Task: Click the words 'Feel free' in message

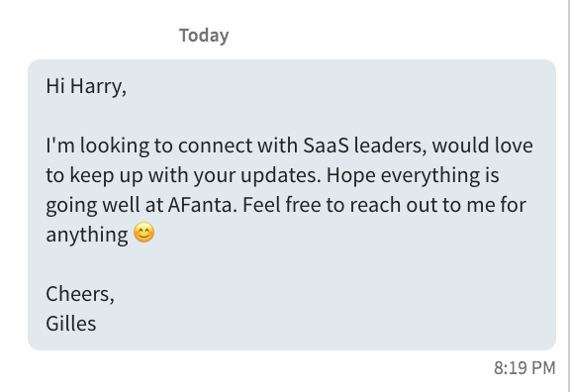Action: coord(282,205)
